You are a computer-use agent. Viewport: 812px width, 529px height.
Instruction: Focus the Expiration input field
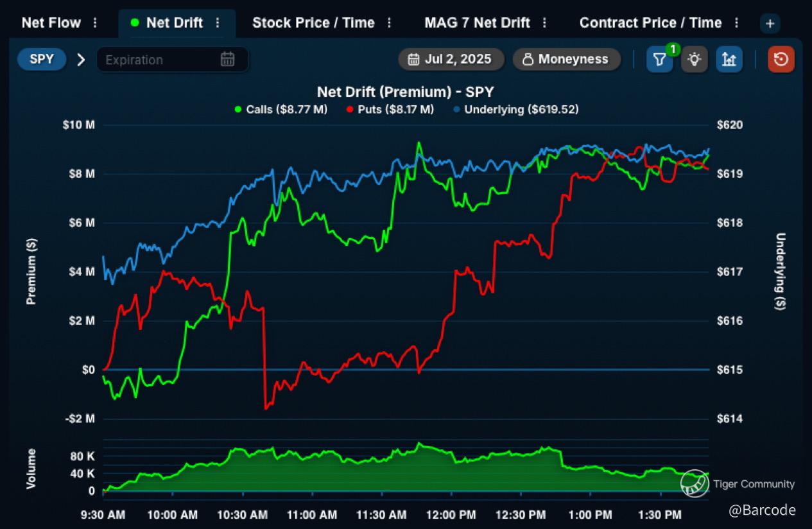click(x=172, y=60)
